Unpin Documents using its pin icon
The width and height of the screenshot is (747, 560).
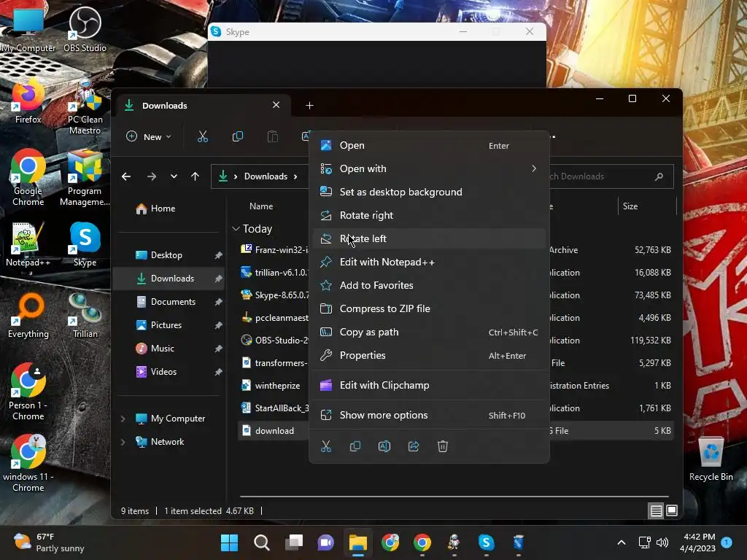[x=218, y=302]
